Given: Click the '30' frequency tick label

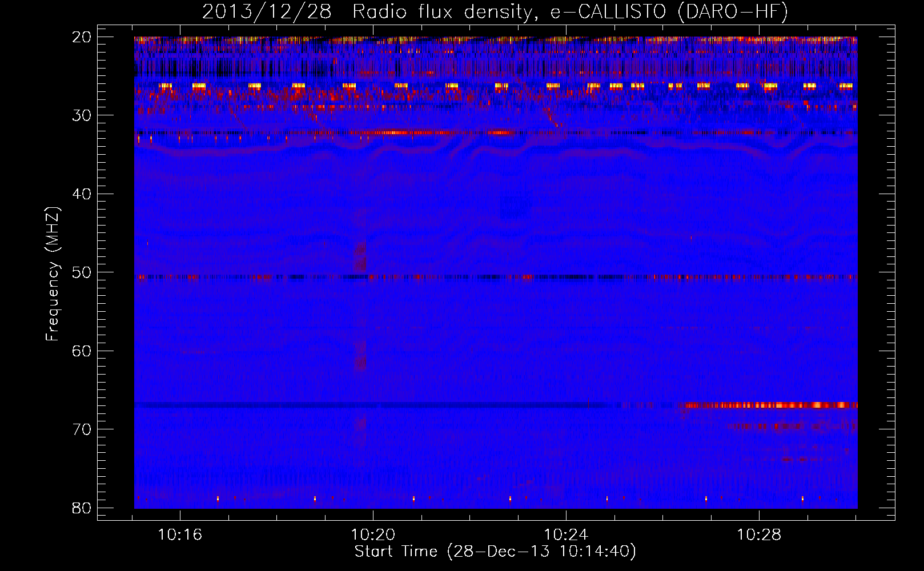Looking at the screenshot, I should (x=82, y=115).
